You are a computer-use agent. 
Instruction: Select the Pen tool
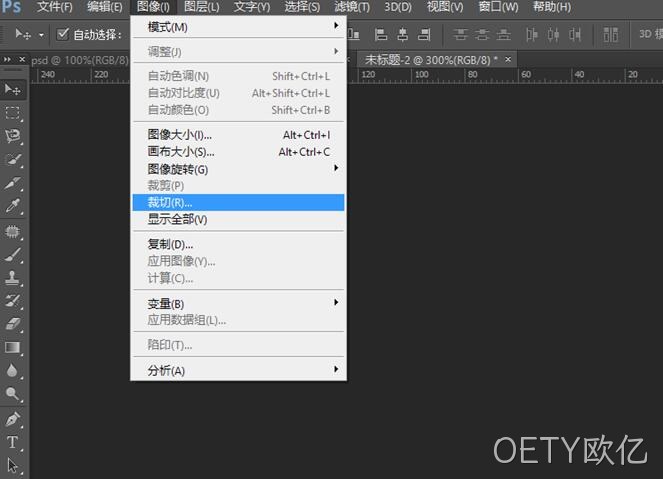tap(12, 419)
